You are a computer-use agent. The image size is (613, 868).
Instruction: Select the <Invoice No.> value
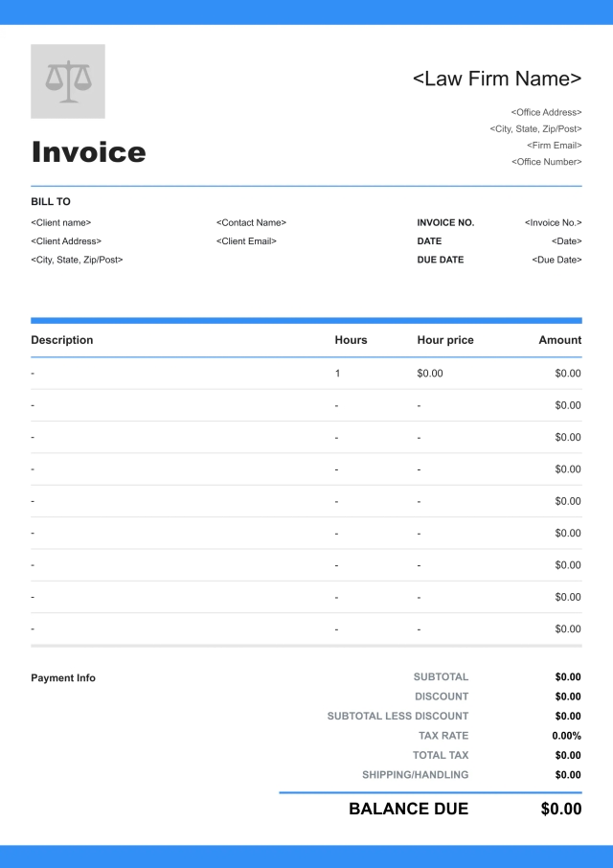554,222
